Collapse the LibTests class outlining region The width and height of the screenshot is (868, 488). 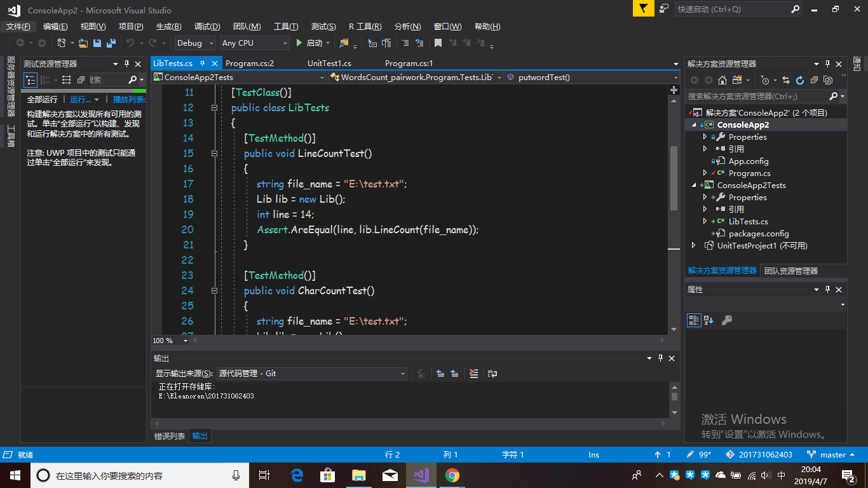(214, 107)
